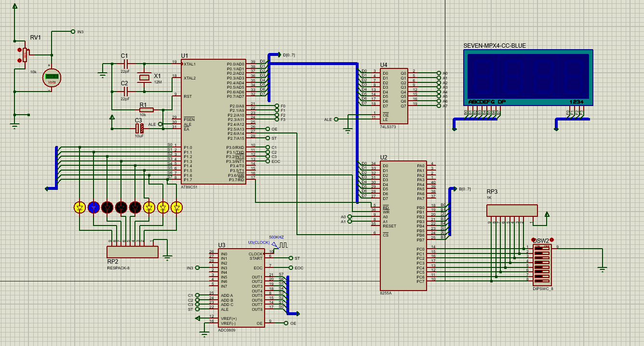Click the D[0..7] bus label near U1

click(289, 55)
